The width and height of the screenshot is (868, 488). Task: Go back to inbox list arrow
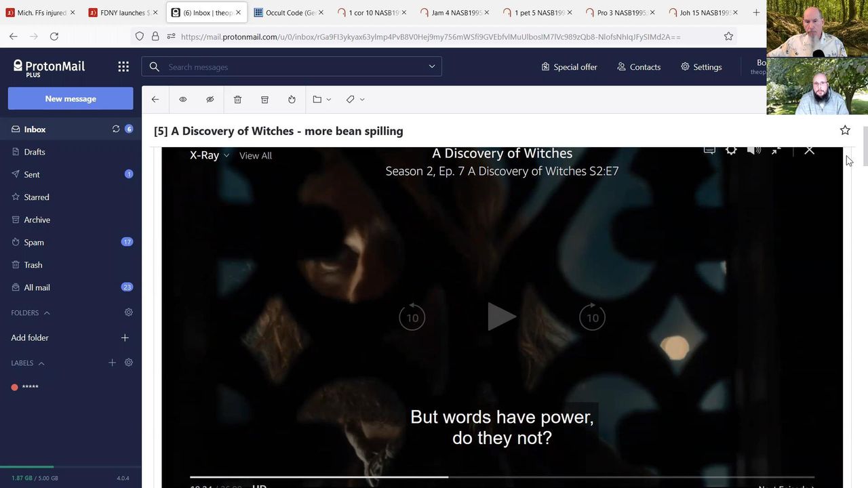tap(155, 100)
